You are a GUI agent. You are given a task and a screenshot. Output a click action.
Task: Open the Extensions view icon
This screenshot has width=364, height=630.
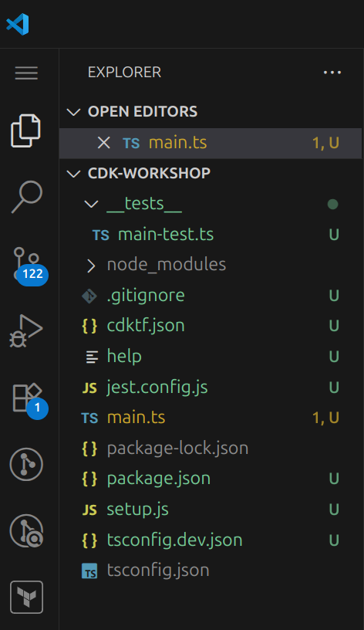coord(29,400)
